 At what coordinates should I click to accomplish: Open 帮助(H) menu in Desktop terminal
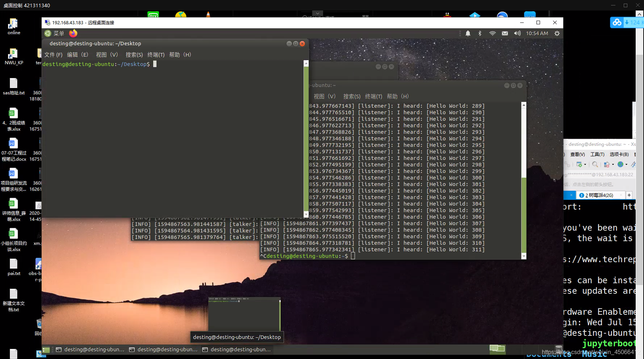click(x=180, y=55)
